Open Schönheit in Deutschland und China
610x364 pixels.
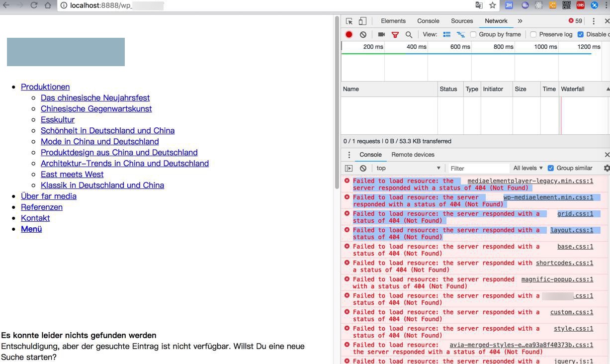[107, 131]
